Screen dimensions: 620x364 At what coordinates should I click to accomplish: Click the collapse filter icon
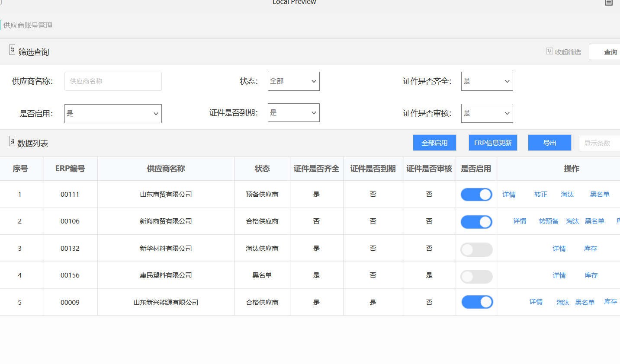pyautogui.click(x=549, y=51)
